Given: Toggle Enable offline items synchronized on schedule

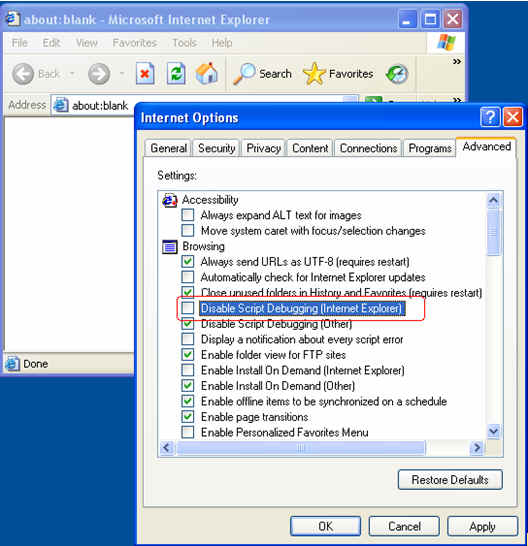Looking at the screenshot, I should click(x=188, y=401).
